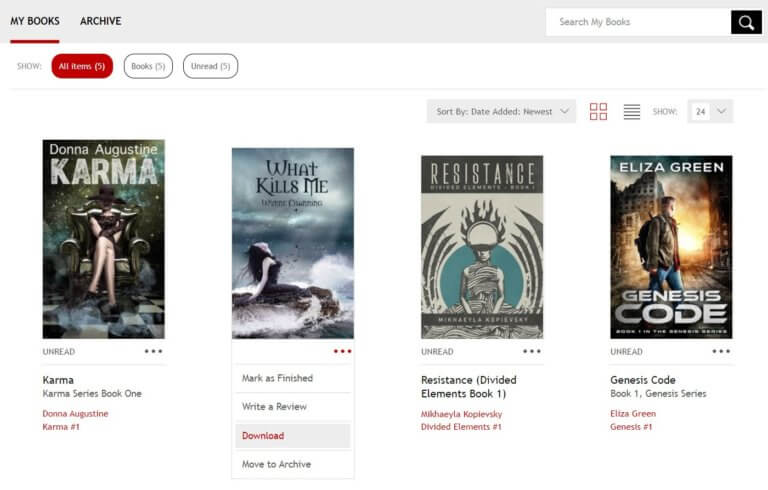Viewport: 768px width, 490px height.
Task: Click the Search My Books field
Action: [638, 22]
